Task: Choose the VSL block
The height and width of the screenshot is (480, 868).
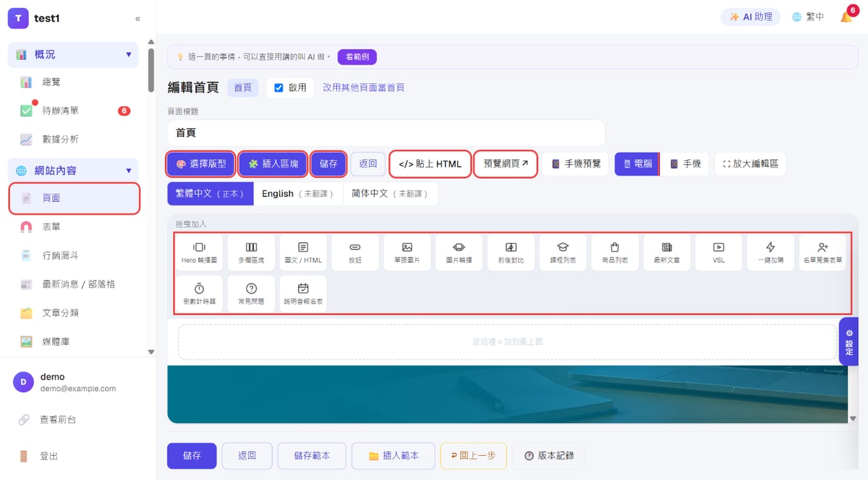Action: pyautogui.click(x=718, y=253)
